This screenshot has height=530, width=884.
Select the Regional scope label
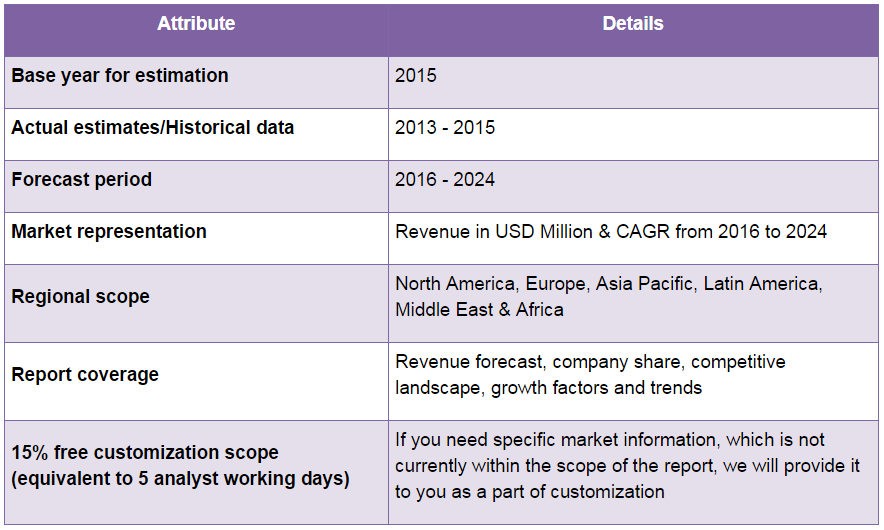tap(81, 297)
